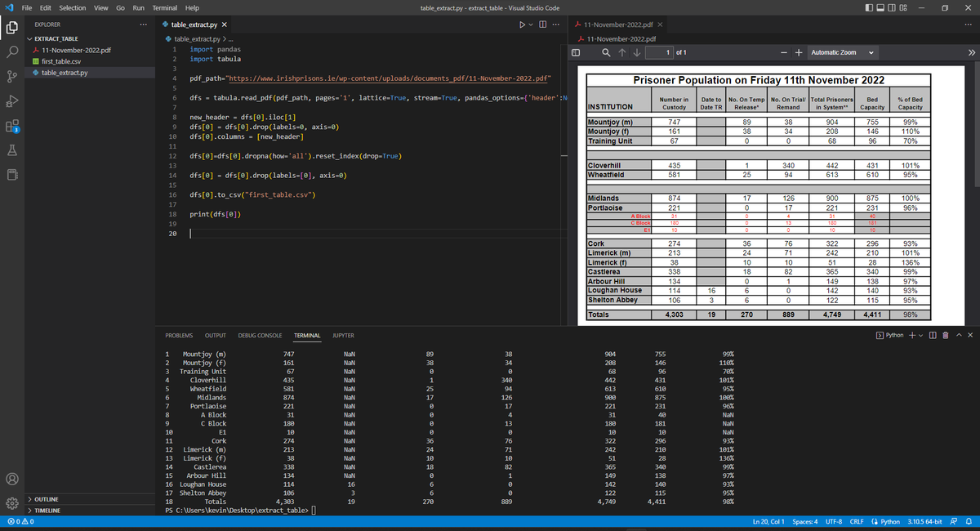Click the PDF page number field
The width and height of the screenshot is (980, 531).
point(657,52)
